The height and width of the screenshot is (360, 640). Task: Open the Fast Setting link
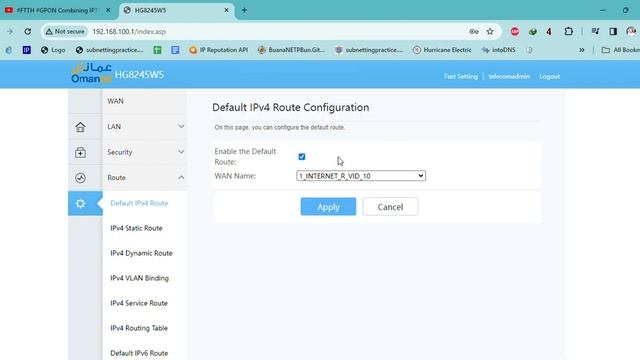(x=461, y=76)
